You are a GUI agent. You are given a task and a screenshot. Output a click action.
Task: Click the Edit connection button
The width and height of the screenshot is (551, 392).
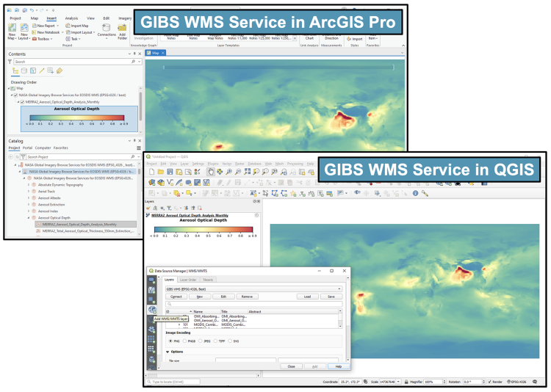click(223, 297)
